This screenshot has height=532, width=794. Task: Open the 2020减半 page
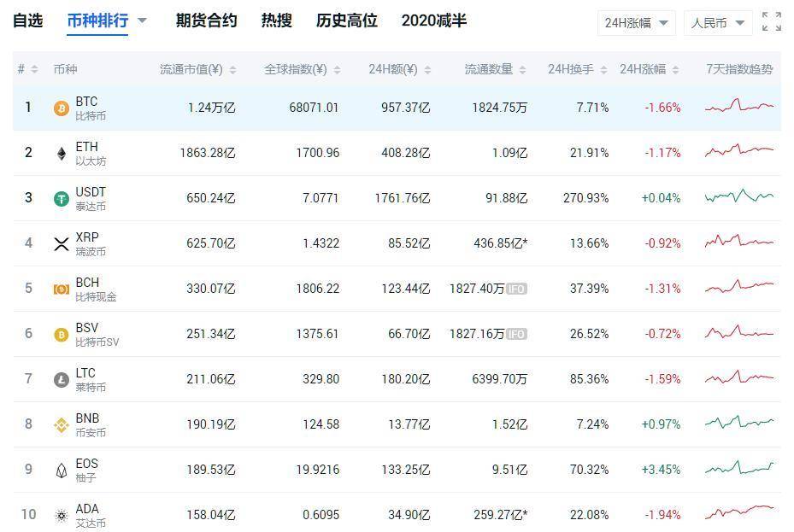click(434, 20)
